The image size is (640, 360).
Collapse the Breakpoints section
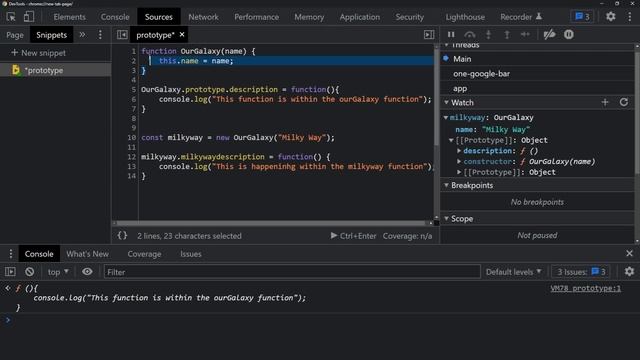coord(447,185)
